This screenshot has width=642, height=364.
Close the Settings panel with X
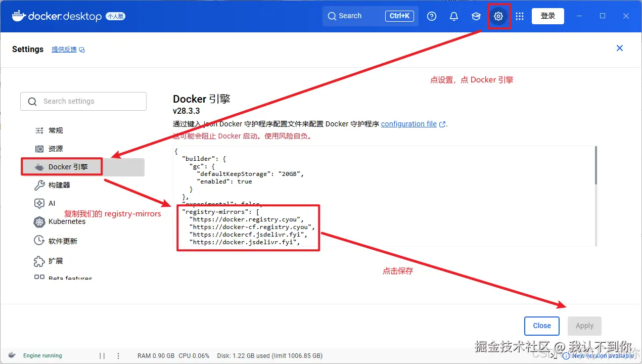tap(620, 48)
